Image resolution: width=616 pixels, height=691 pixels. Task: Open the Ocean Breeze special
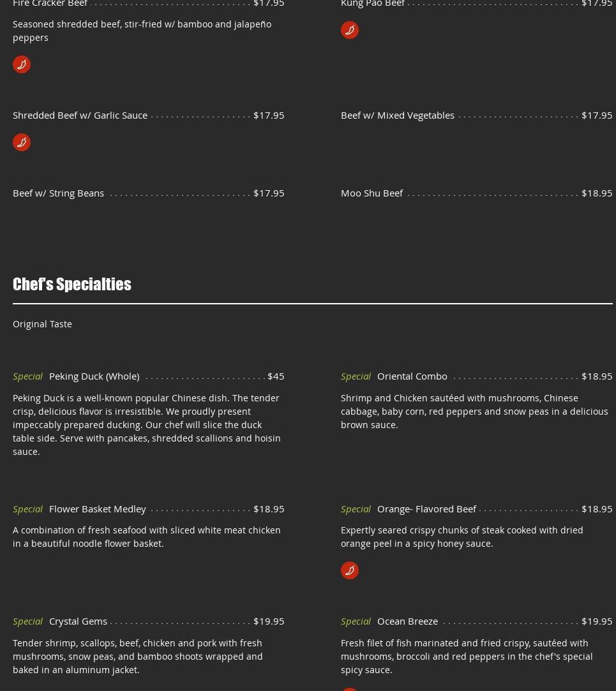coord(408,621)
